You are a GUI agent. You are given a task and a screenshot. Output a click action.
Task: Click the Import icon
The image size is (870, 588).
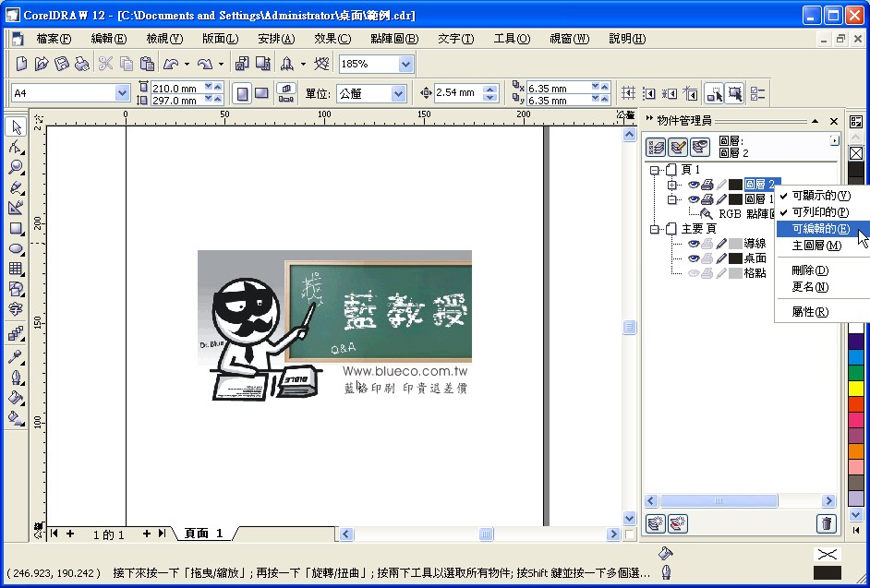242,64
